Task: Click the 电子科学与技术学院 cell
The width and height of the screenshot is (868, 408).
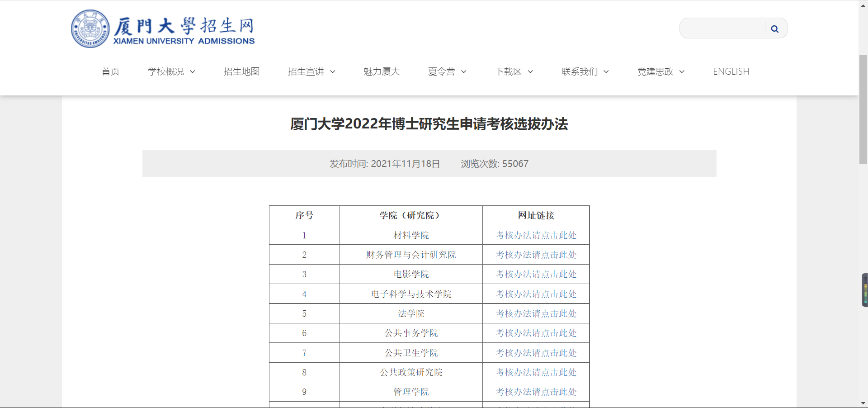Action: [x=411, y=294]
